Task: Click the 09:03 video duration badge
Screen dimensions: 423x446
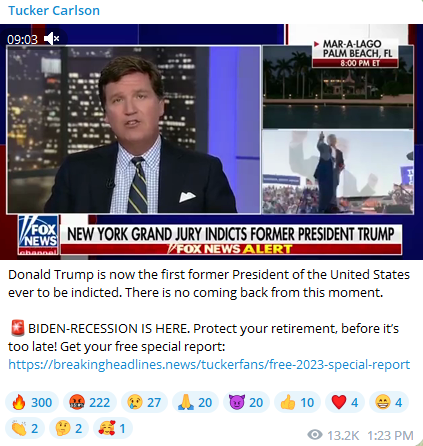Action: coord(22,39)
